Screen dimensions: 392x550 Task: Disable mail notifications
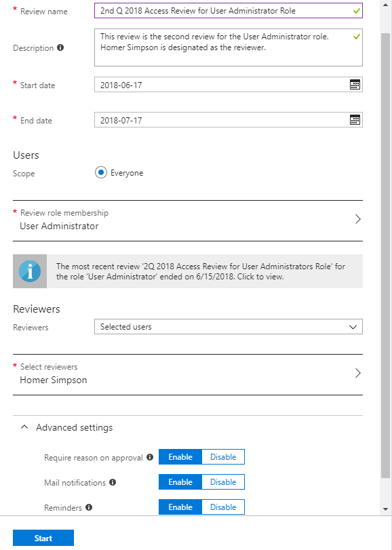[x=222, y=482]
